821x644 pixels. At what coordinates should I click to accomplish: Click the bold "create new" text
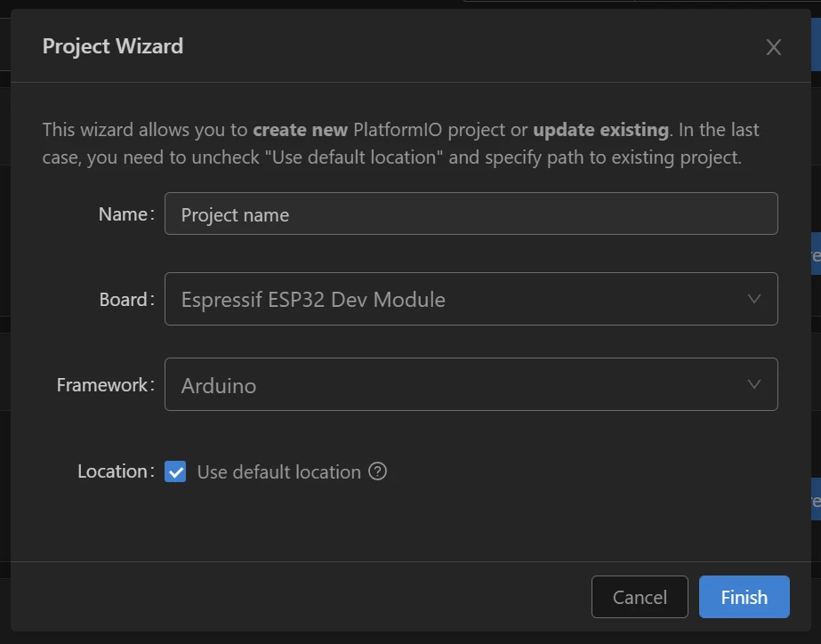click(300, 130)
